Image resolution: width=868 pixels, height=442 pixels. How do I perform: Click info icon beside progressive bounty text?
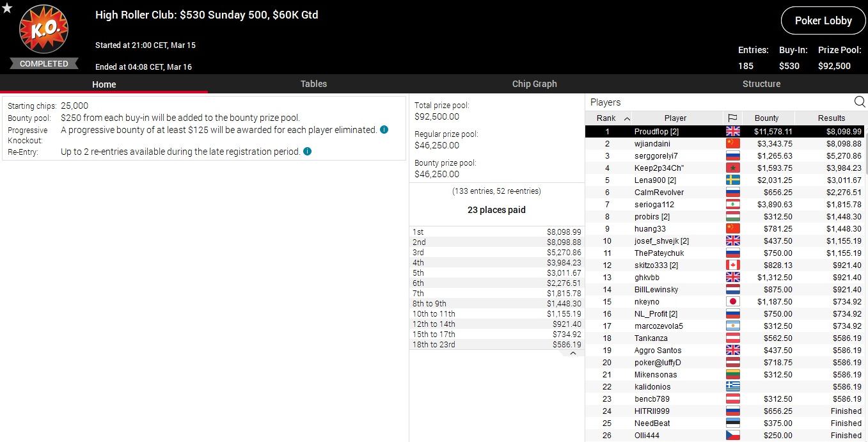[384, 130]
